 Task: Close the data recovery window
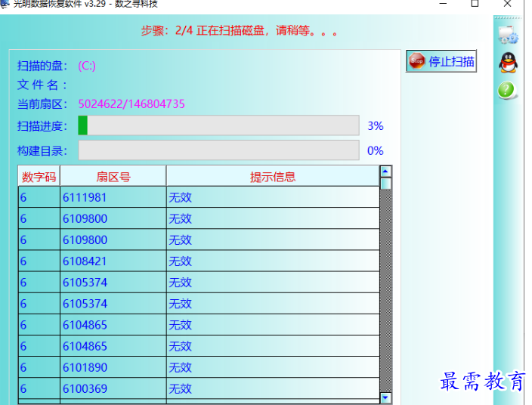[507, 4]
